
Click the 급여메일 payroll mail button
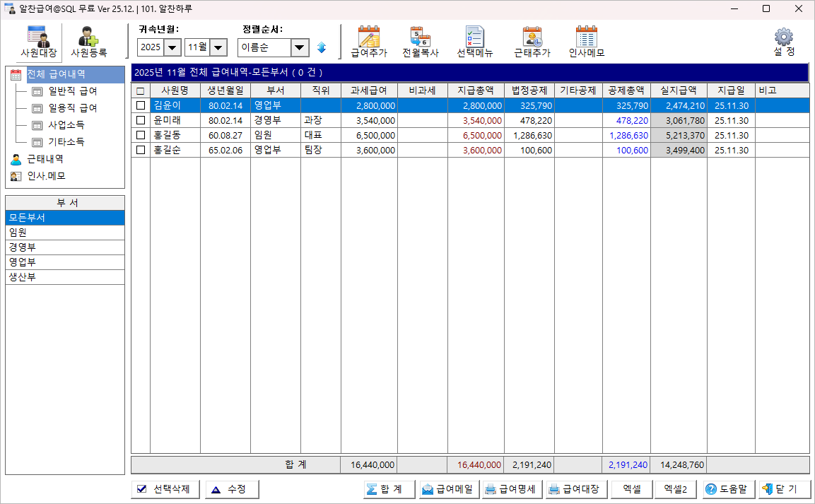[x=451, y=489]
